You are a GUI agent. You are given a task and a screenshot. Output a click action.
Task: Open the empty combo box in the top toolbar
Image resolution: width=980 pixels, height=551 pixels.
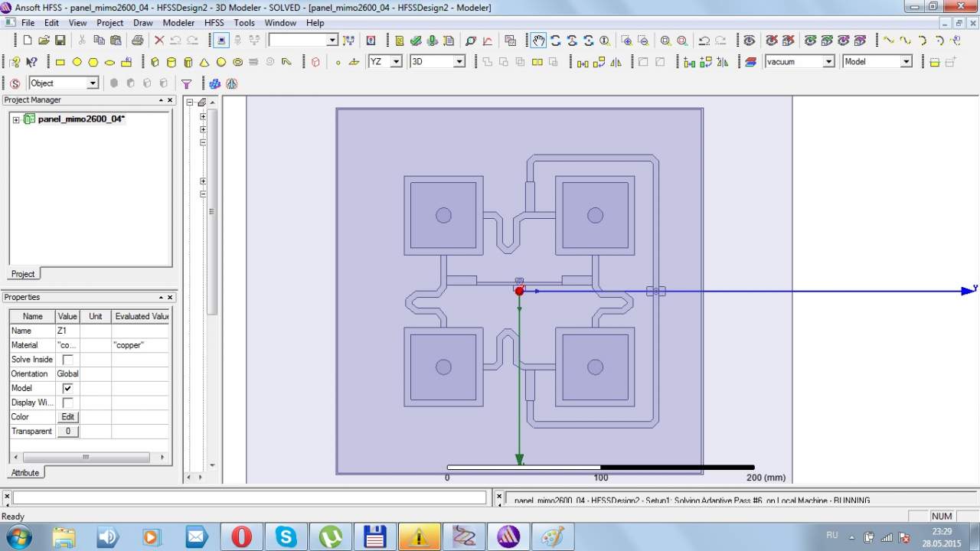click(303, 40)
